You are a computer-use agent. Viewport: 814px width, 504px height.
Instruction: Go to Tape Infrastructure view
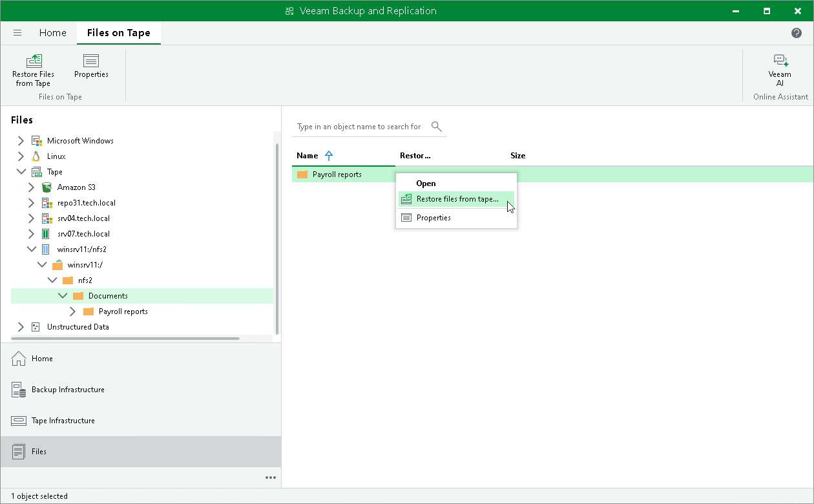(141, 421)
